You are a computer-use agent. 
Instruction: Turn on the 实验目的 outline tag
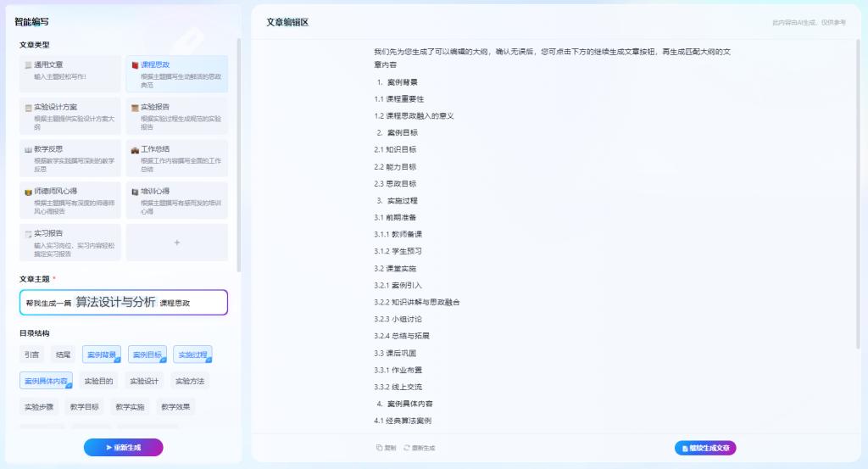(98, 381)
